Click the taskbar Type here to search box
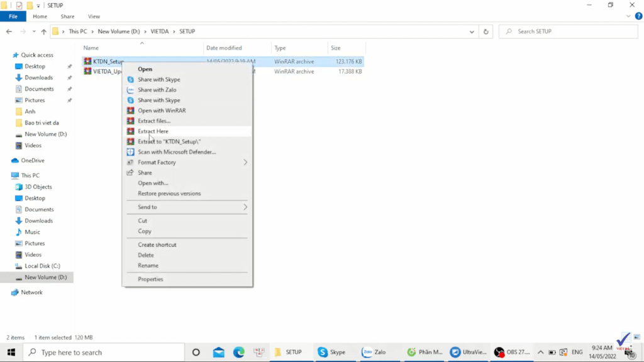Screen dimensions: 644x362 point(104,352)
